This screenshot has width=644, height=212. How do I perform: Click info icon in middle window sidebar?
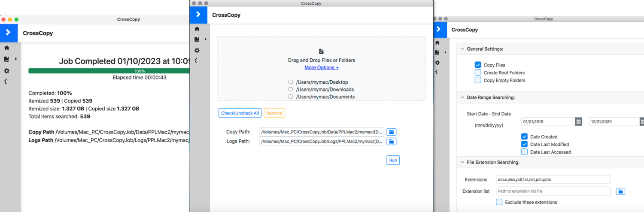point(196,61)
